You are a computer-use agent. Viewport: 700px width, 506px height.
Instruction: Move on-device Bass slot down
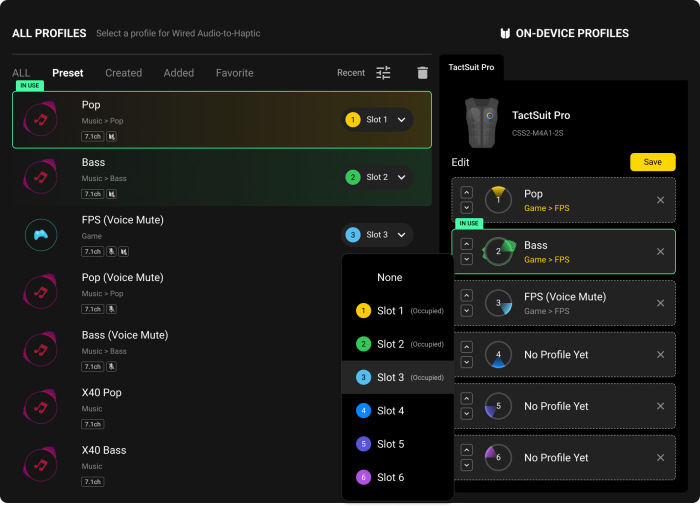point(467,259)
